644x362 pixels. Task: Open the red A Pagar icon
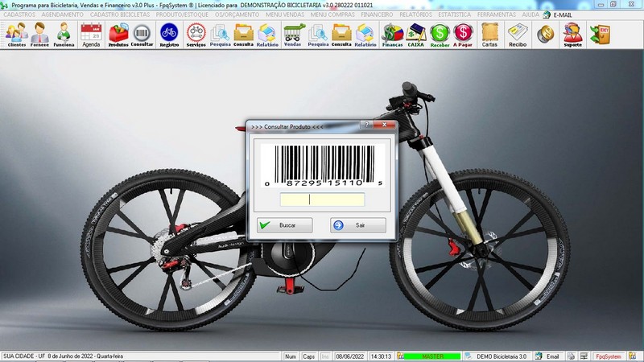tap(463, 35)
